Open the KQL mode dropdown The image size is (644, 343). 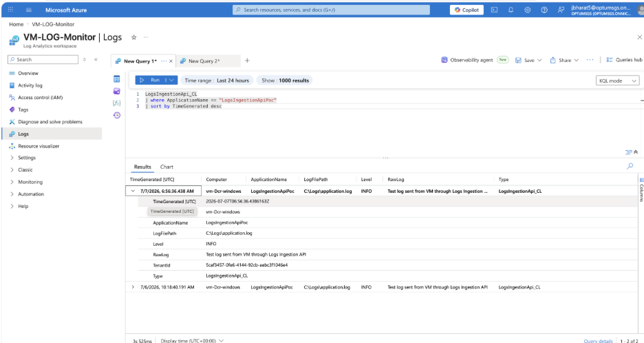(x=617, y=81)
